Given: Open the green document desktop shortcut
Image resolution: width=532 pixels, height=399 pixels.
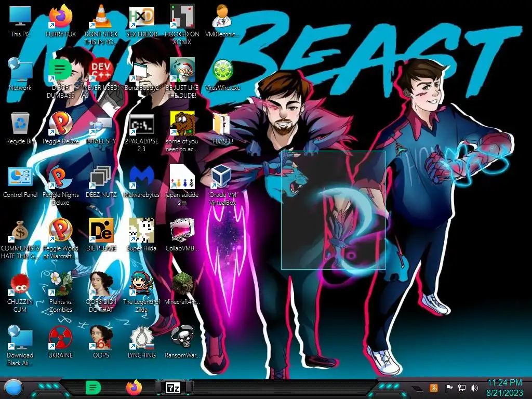Looking at the screenshot, I should tap(60, 78).
